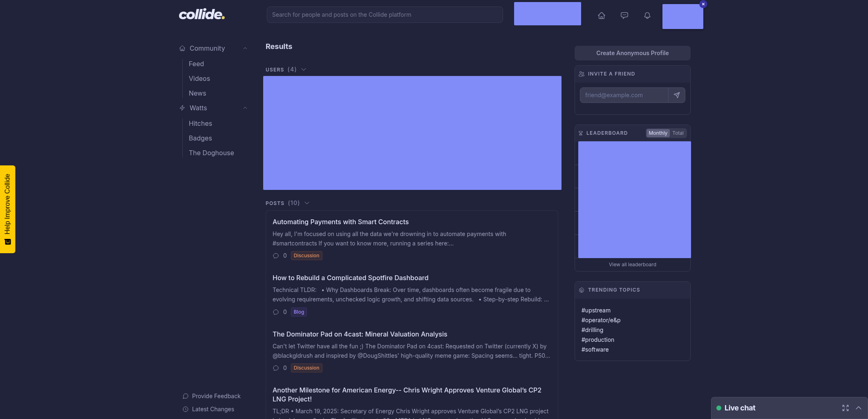Open the Live chat panel chevron
The height and width of the screenshot is (419, 868).
coord(858,408)
